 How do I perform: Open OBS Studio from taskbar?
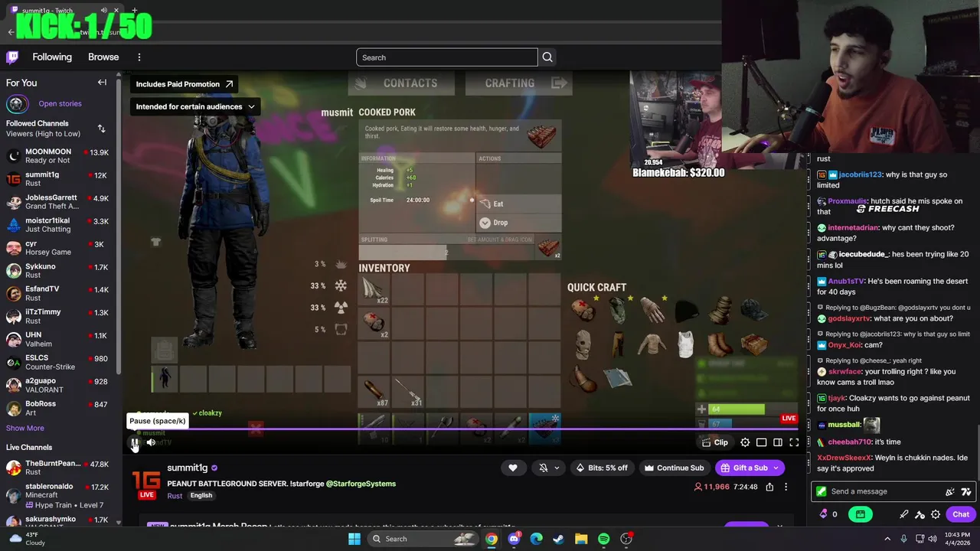coord(626,539)
